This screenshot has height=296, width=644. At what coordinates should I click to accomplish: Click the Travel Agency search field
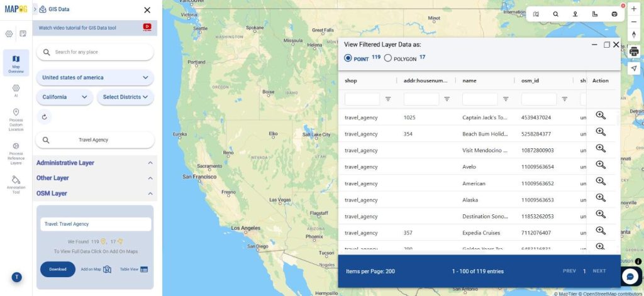coord(95,140)
